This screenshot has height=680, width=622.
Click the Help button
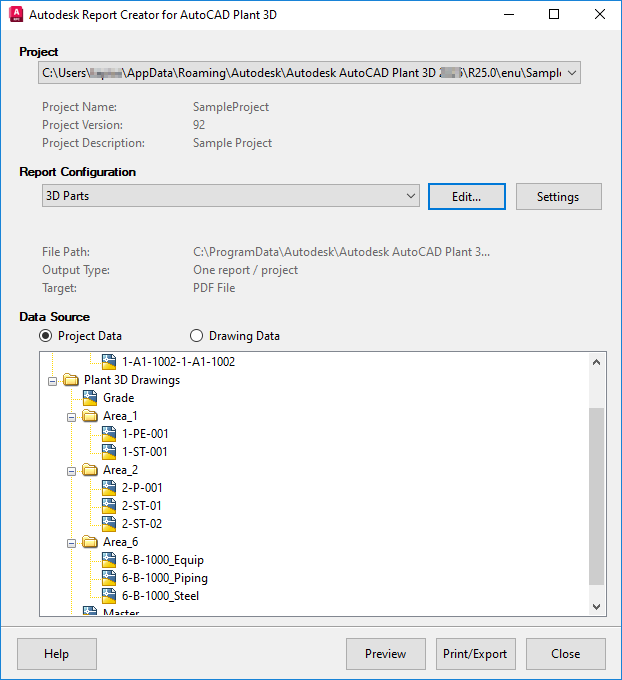point(57,654)
